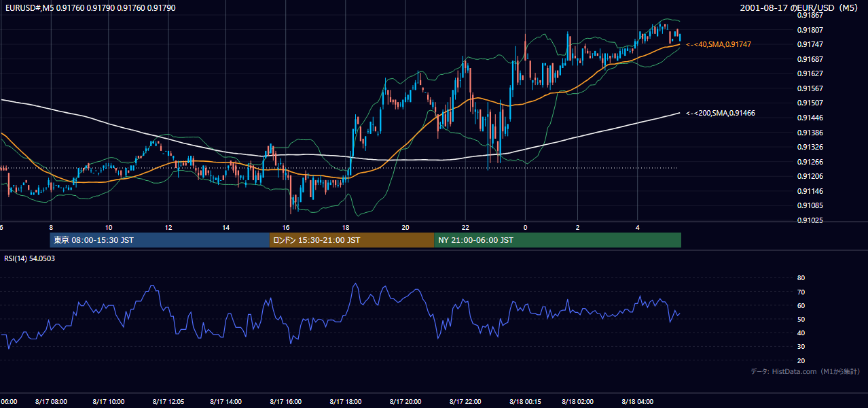
Task: Click hour axis label 14 under chart
Action: click(x=226, y=227)
